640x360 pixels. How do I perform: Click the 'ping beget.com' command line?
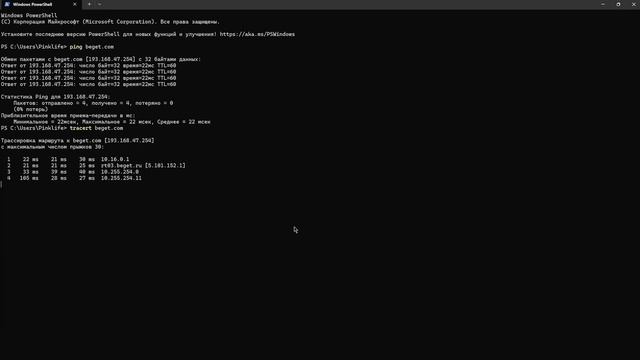tap(57, 47)
